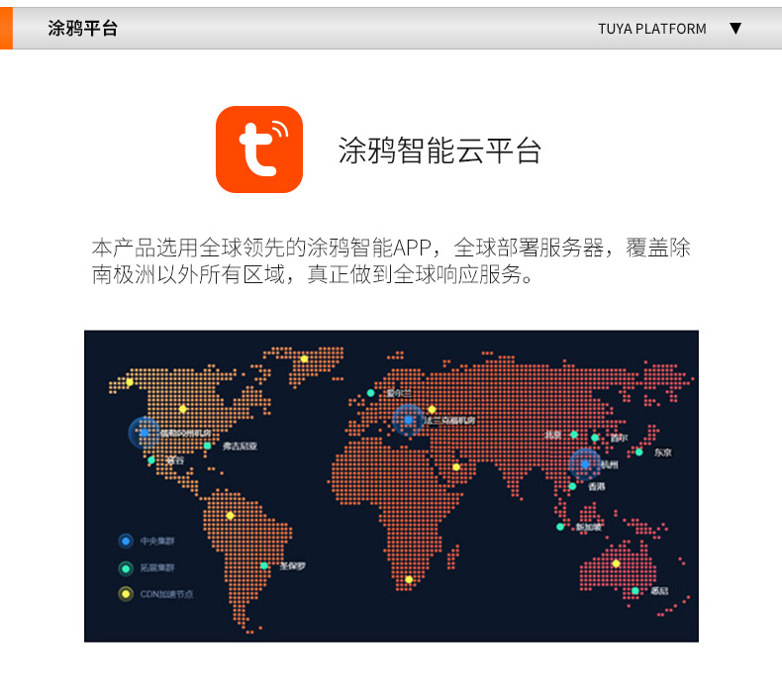Select the 涂鸦平台 header title
This screenshot has width=782, height=700.
83,29
